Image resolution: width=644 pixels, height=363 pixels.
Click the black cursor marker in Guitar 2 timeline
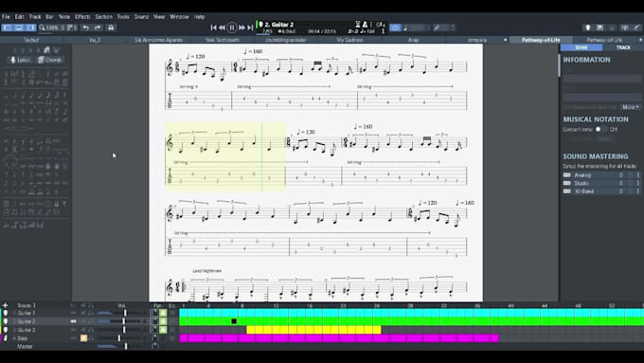click(x=234, y=321)
